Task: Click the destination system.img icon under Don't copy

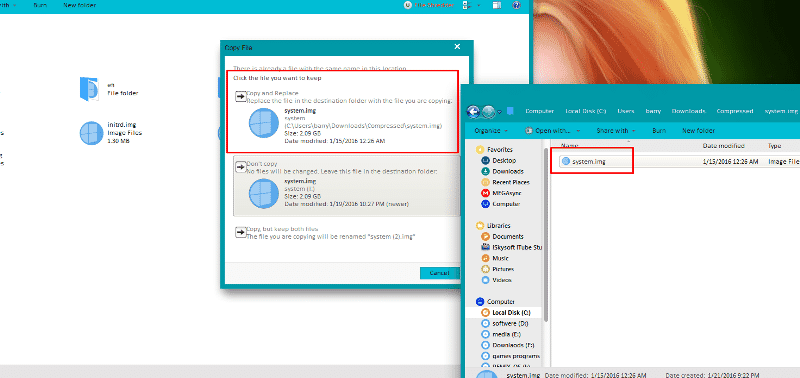Action: 263,193
